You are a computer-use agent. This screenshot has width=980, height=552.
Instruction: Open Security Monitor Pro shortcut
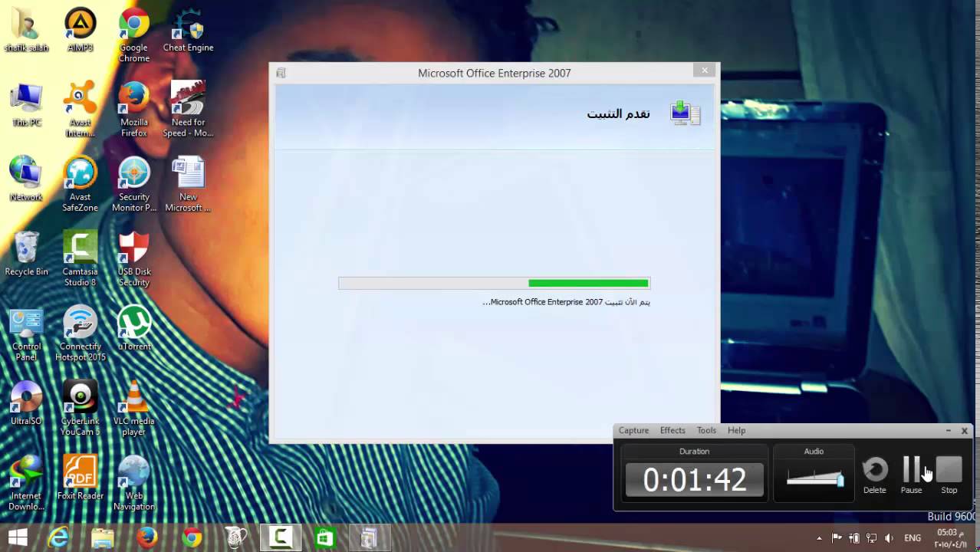(133, 184)
